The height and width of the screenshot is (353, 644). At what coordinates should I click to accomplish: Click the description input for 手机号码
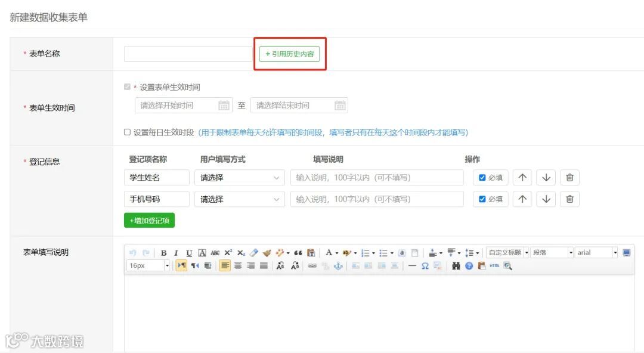pyautogui.click(x=377, y=199)
